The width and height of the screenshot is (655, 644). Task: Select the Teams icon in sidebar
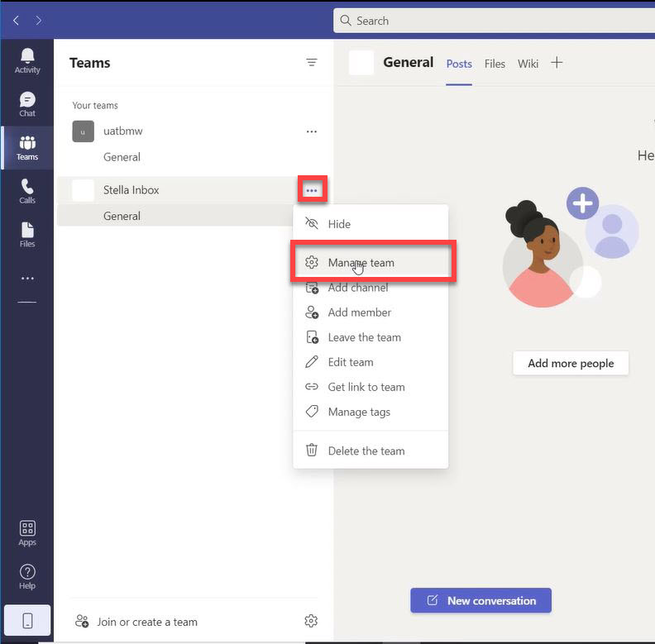[x=27, y=148]
